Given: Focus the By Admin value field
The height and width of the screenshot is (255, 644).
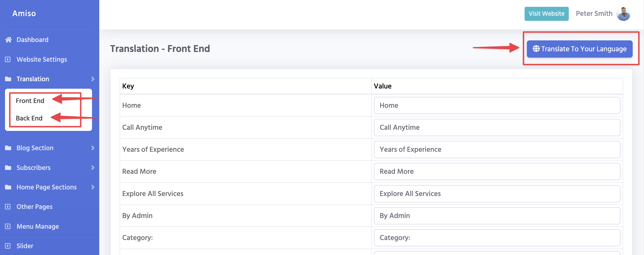Looking at the screenshot, I should pyautogui.click(x=497, y=216).
